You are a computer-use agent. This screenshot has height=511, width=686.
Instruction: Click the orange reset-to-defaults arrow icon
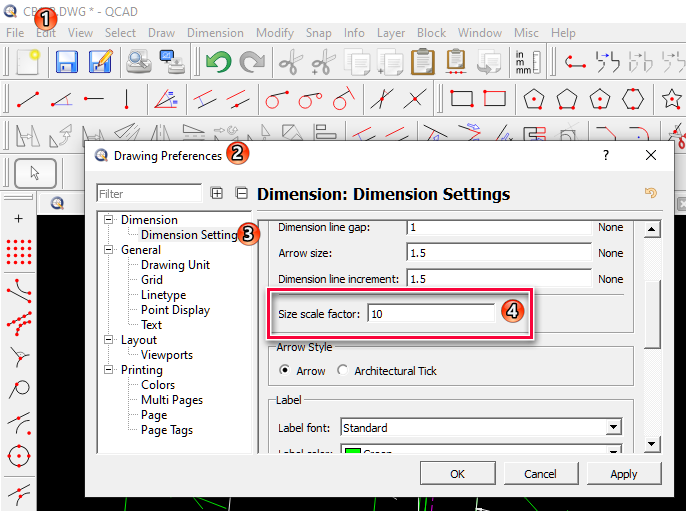[652, 194]
